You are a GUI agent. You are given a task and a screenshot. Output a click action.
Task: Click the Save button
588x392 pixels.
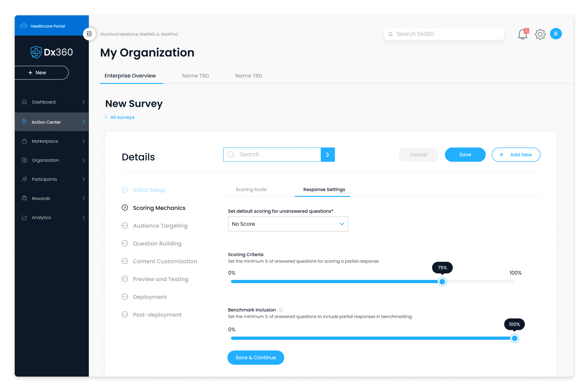[x=465, y=155]
